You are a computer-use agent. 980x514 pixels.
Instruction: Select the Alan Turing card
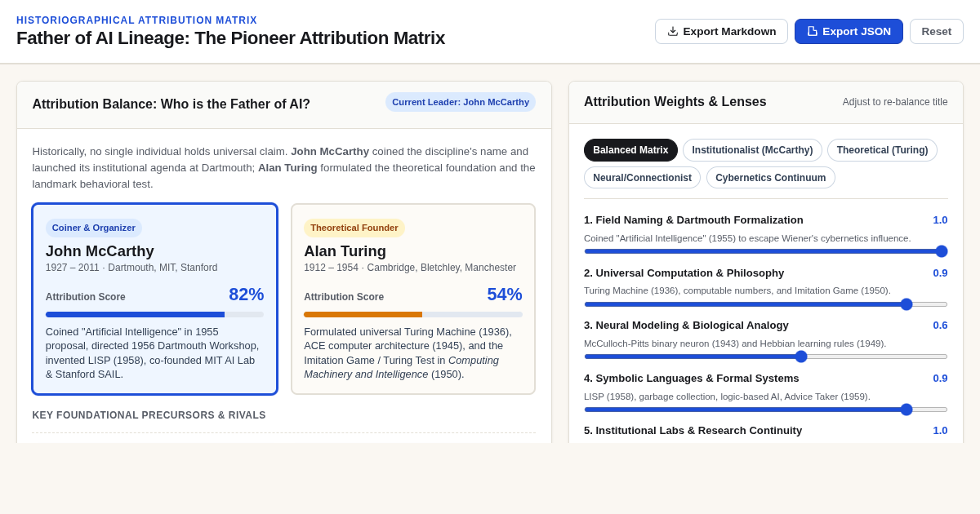[x=413, y=299]
